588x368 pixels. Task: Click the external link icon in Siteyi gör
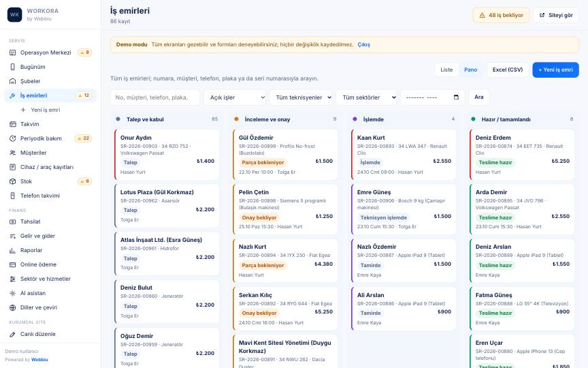(542, 16)
